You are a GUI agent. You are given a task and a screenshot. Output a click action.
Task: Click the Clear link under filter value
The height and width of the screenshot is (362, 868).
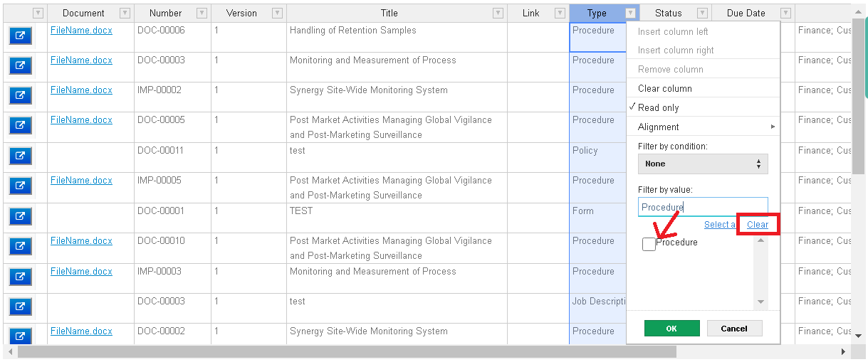758,224
